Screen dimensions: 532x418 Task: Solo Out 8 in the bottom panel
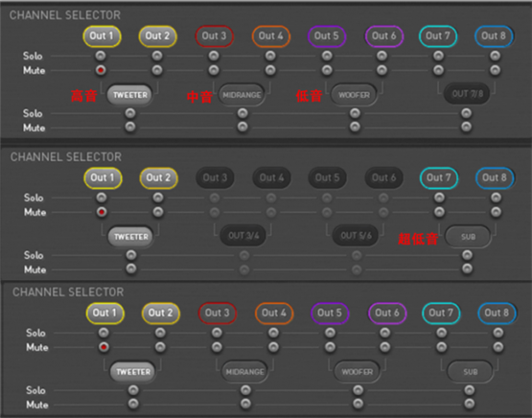(498, 333)
